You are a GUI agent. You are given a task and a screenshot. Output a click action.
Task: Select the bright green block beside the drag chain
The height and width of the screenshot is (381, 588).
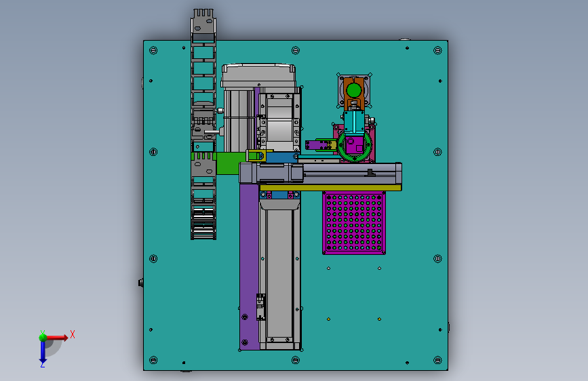[227, 163]
